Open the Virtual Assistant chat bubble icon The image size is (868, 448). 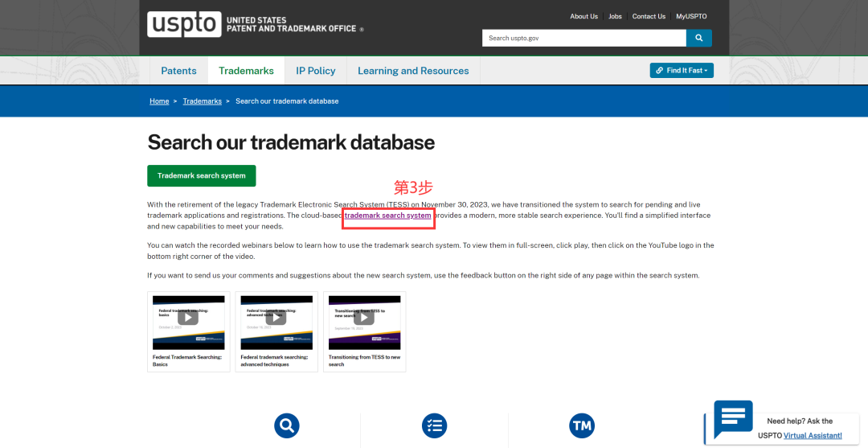(733, 418)
